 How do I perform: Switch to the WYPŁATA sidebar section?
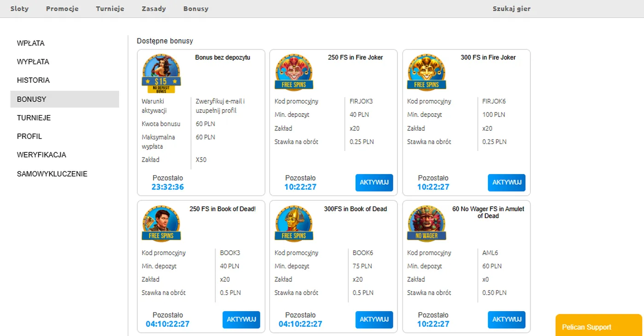click(x=33, y=62)
